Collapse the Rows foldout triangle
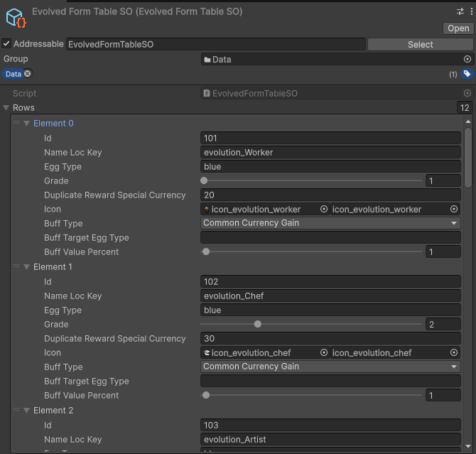 6,107
